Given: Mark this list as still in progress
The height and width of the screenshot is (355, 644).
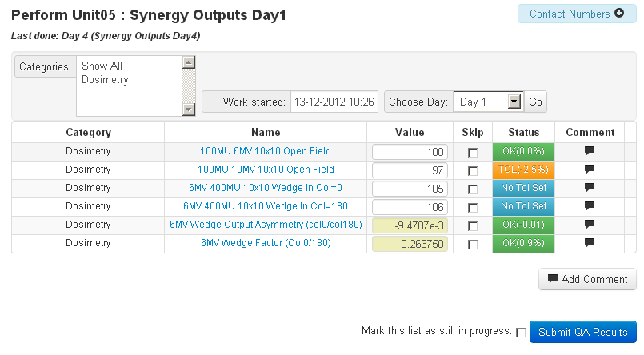Looking at the screenshot, I should 521,333.
